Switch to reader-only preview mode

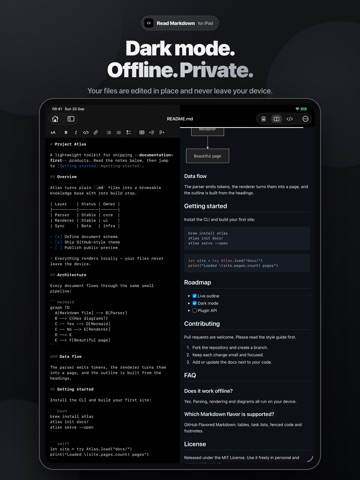point(263,119)
